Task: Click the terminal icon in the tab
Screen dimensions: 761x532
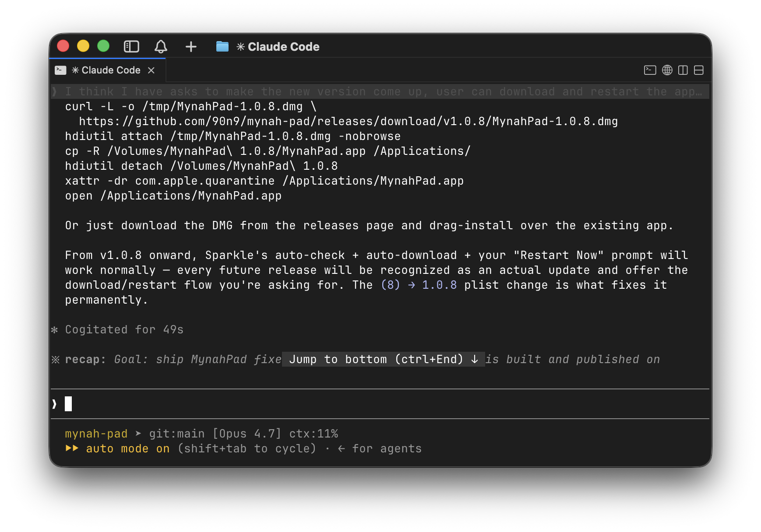Action: 60,70
